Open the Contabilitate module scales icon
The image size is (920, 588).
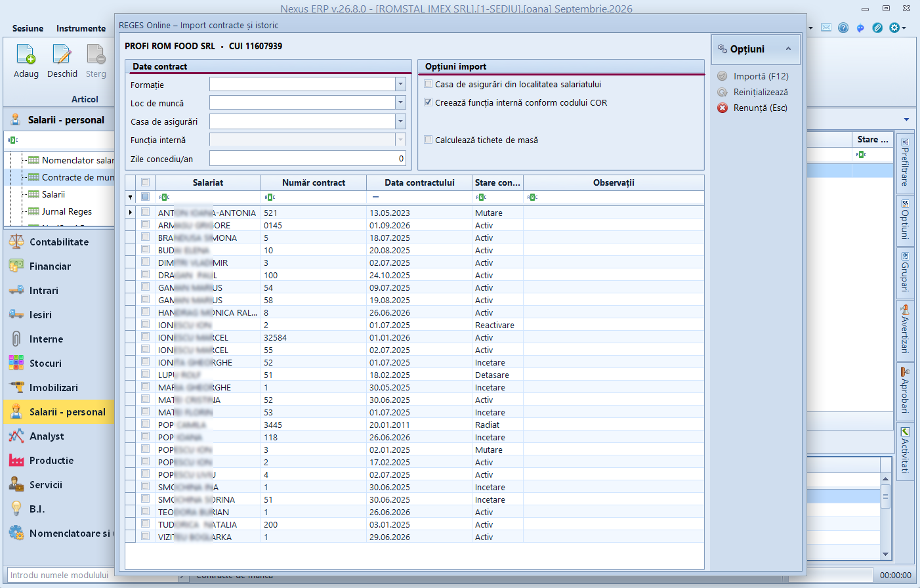16,241
